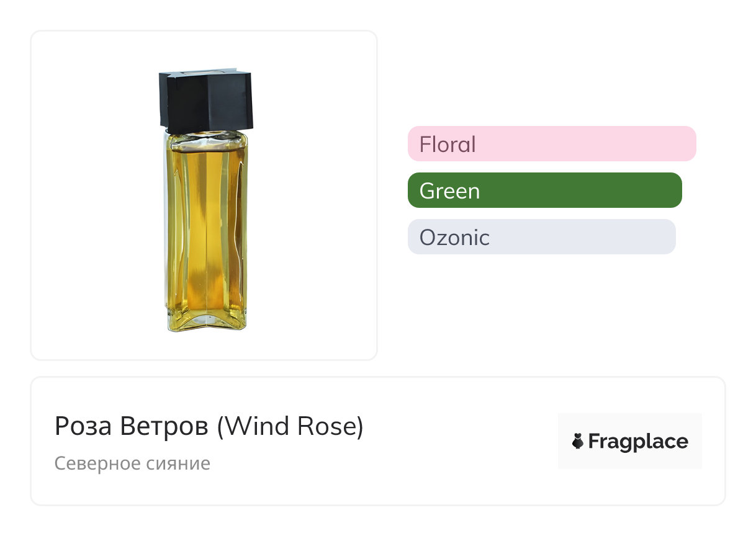Click the Fragplace logo icon
Screen dimensions: 756x536
point(578,442)
